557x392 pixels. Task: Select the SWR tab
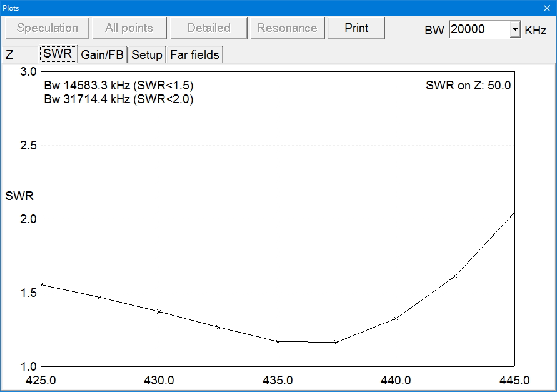point(58,54)
